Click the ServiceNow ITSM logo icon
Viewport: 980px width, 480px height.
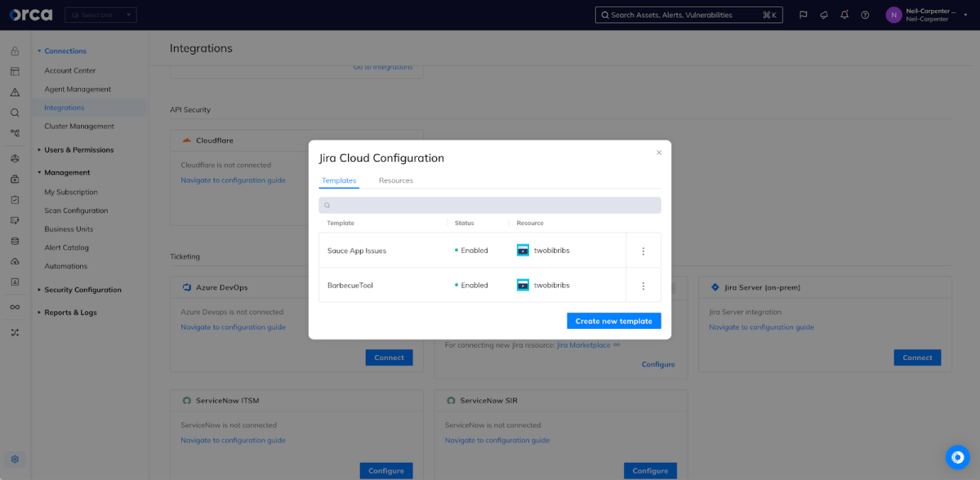pyautogui.click(x=187, y=401)
